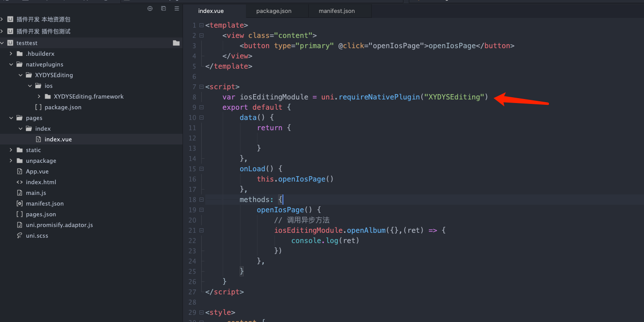Switch to the manifest.json editor tab
644x322 pixels.
tap(340, 11)
